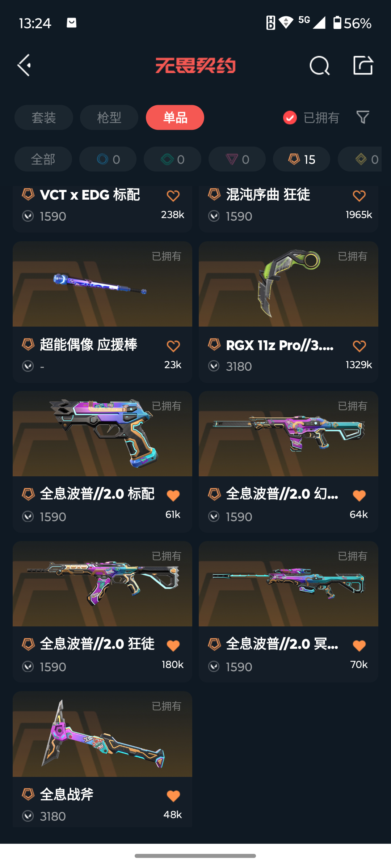Viewport: 391px width, 868px height.
Task: Select the yellow diamond tier filter
Action: point(360,159)
